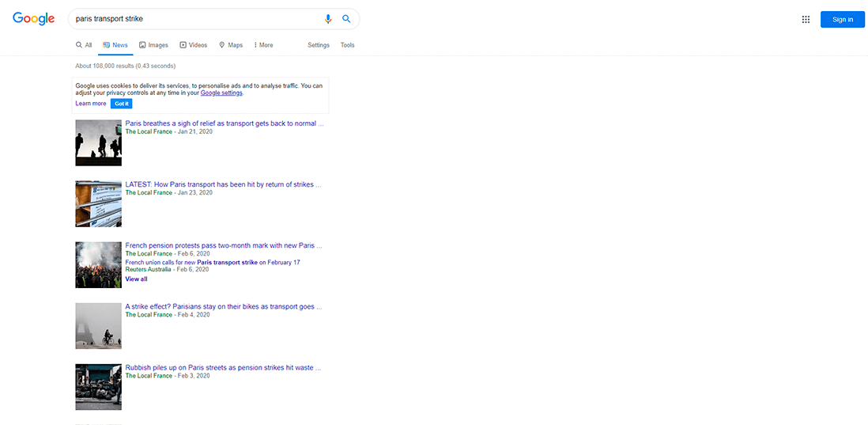Click Learn more about cookies

91,104
